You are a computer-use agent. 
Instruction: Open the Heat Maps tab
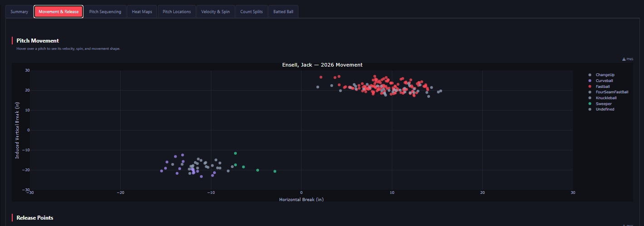[142, 12]
